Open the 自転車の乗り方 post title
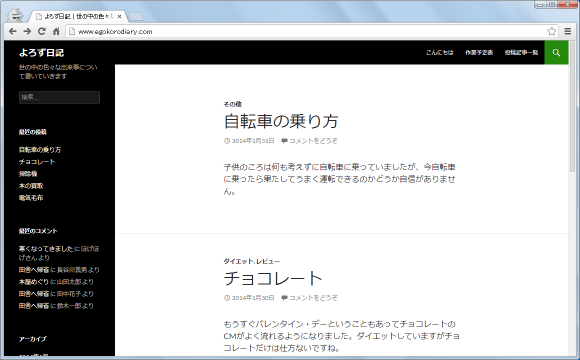The width and height of the screenshot is (580, 360). pos(281,121)
